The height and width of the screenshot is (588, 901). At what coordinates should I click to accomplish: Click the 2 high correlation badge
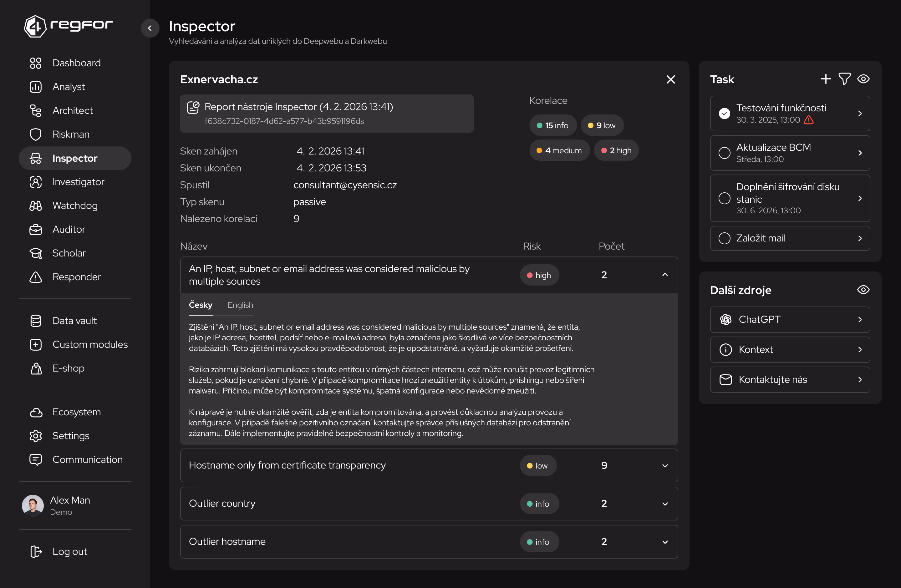click(x=616, y=150)
